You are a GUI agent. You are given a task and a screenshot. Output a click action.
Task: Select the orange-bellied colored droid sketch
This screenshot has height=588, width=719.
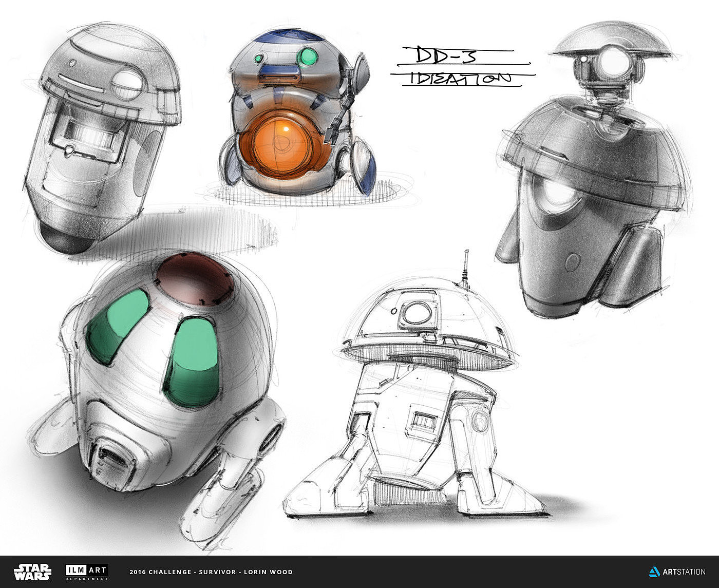pos(297,112)
